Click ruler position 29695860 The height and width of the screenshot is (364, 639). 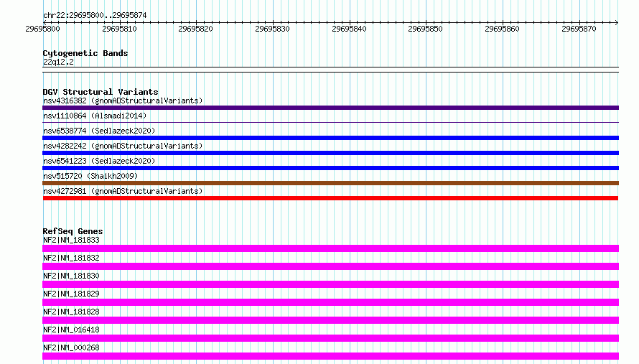(502, 29)
